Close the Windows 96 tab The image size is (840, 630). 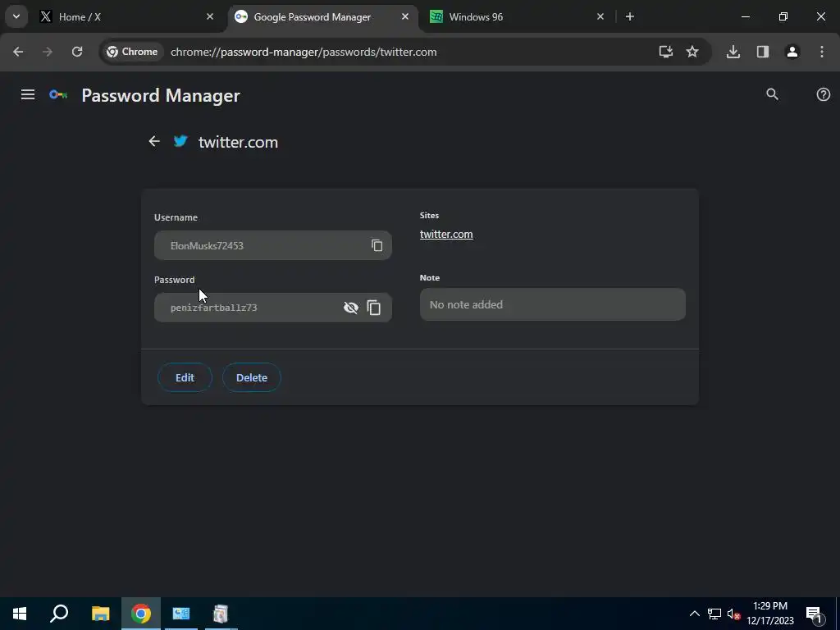pos(600,16)
